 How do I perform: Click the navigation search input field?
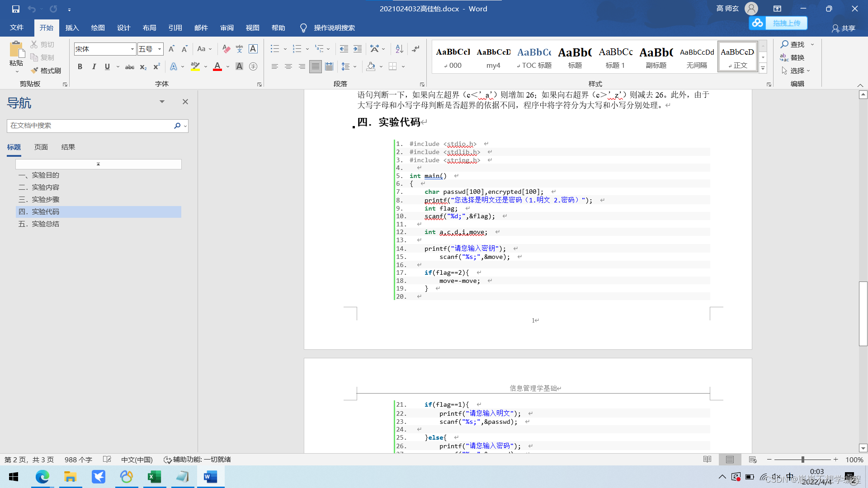pos(90,126)
